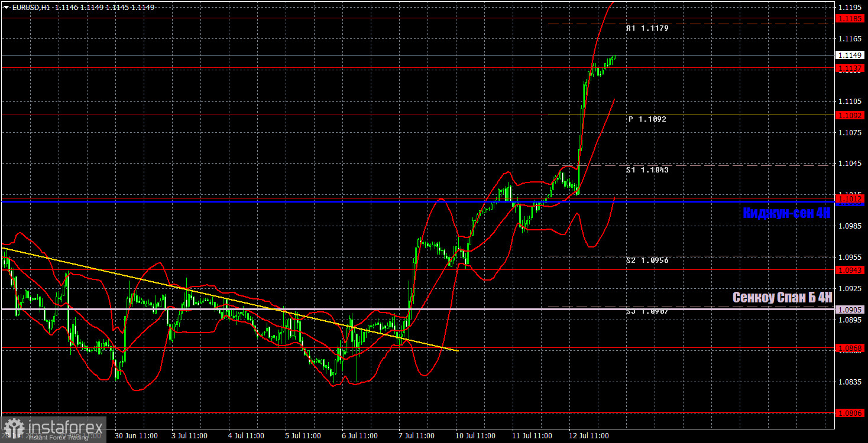Image resolution: width=868 pixels, height=443 pixels.
Task: Click the red 1.1092 level tag
Action: [x=850, y=115]
